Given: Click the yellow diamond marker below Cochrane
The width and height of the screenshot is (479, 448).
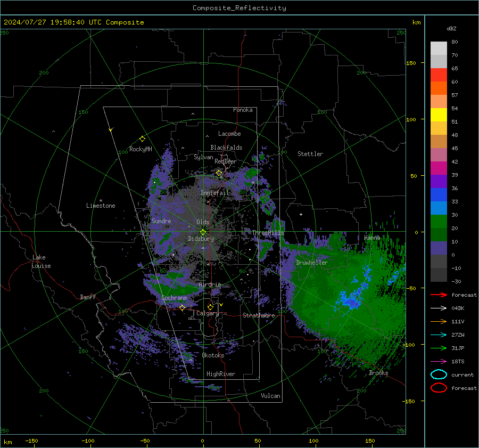Looking at the screenshot, I should pos(182,307).
